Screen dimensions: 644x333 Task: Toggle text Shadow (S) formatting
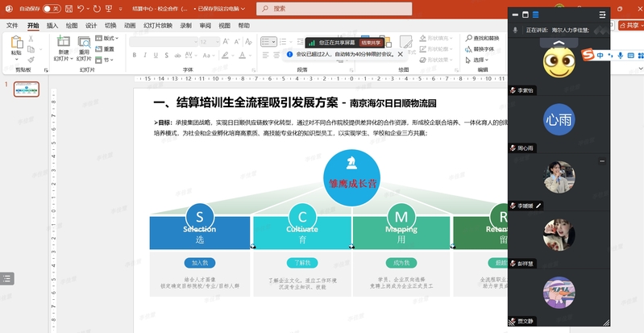point(166,55)
